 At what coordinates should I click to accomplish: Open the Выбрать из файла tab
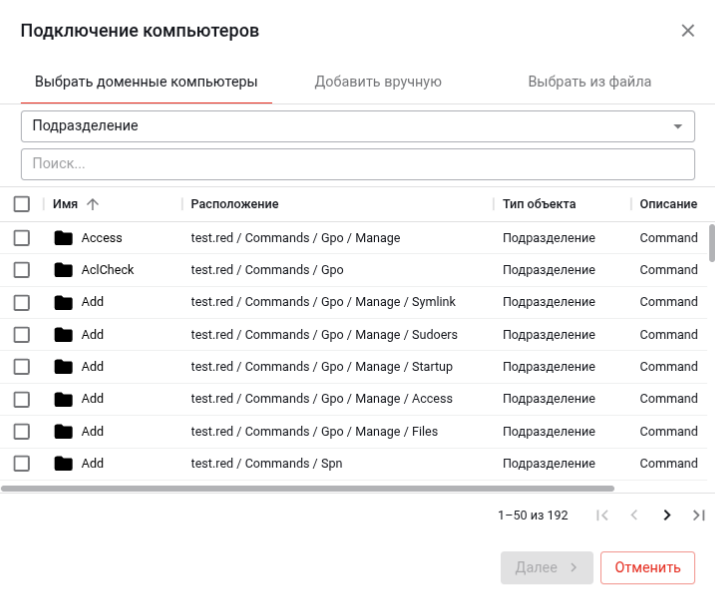[589, 82]
